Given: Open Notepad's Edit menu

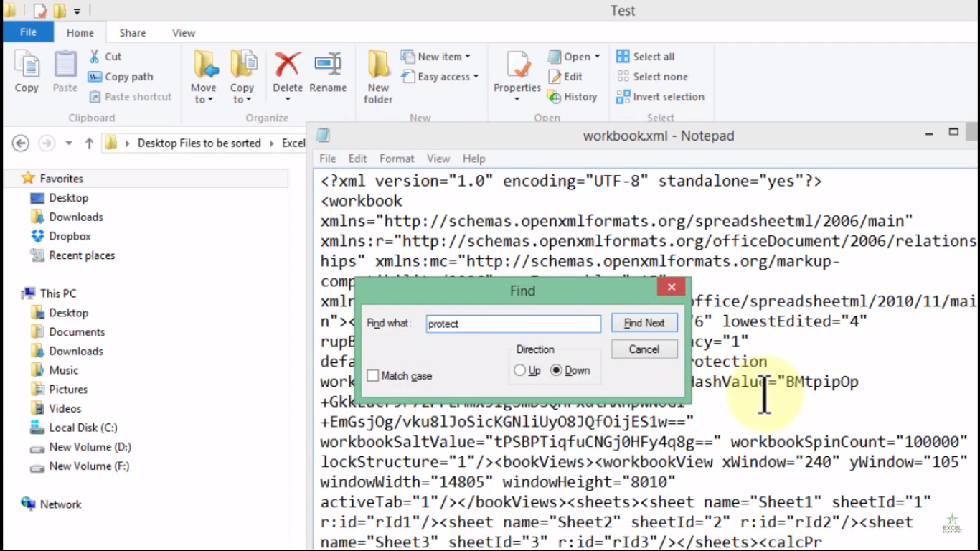Looking at the screenshot, I should point(357,159).
